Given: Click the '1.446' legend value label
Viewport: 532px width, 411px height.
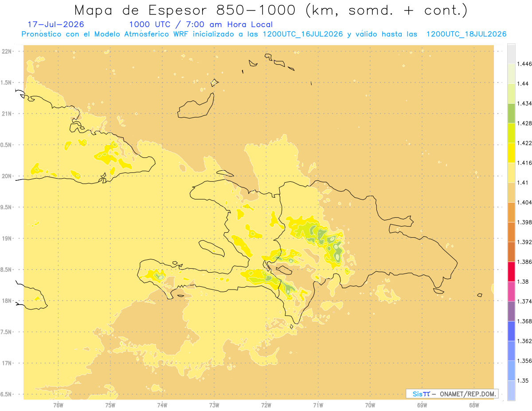Looking at the screenshot, I should click(524, 64).
